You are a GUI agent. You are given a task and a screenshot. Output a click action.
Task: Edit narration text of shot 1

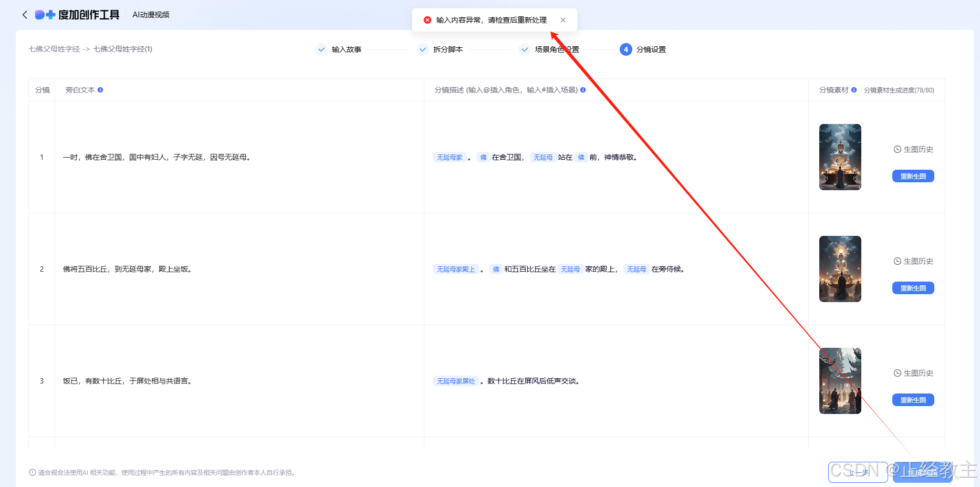pos(157,157)
